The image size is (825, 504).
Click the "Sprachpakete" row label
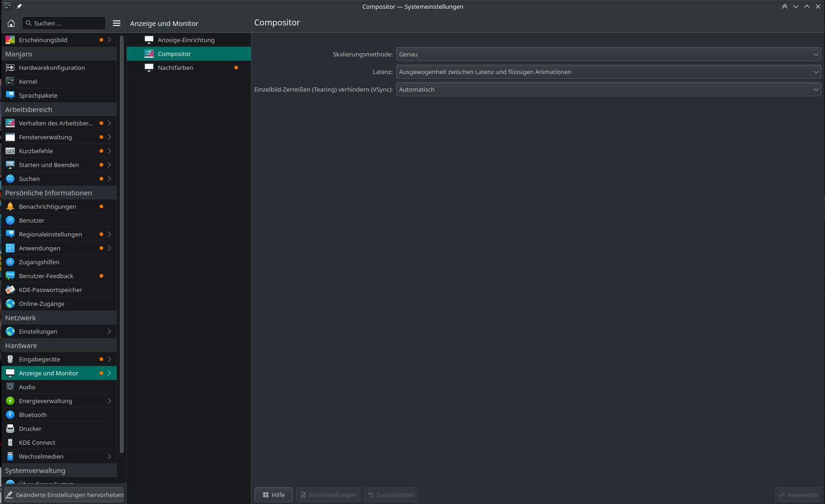[38, 95]
